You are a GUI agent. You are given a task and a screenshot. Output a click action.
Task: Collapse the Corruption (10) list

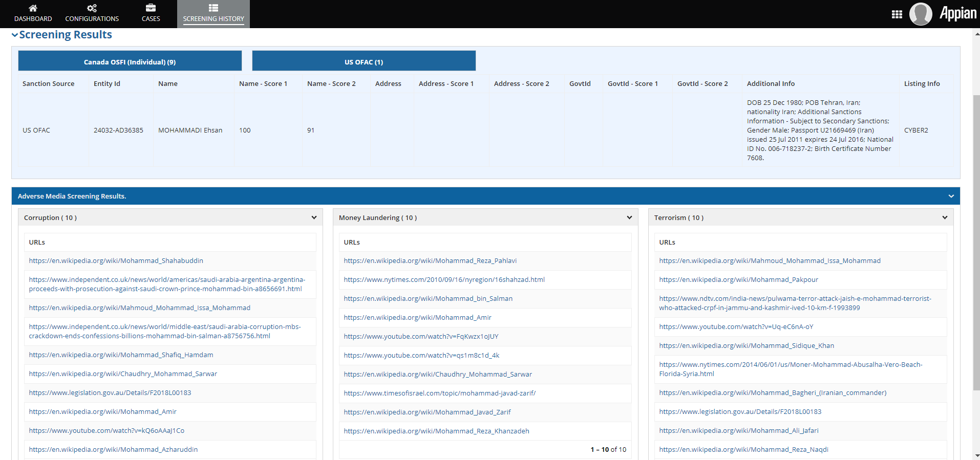(x=314, y=217)
